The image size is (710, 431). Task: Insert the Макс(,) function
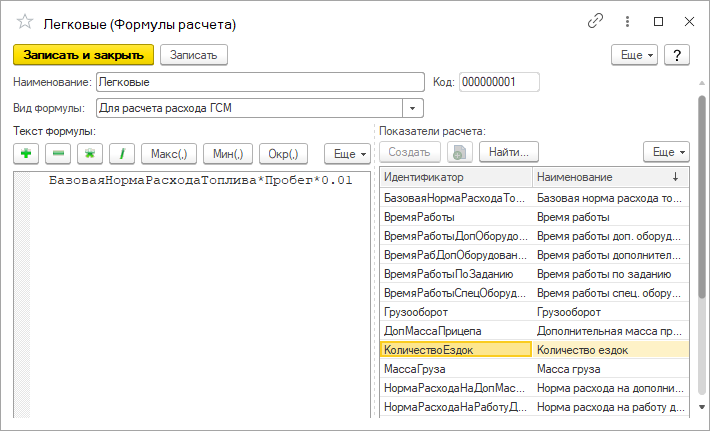(x=168, y=153)
